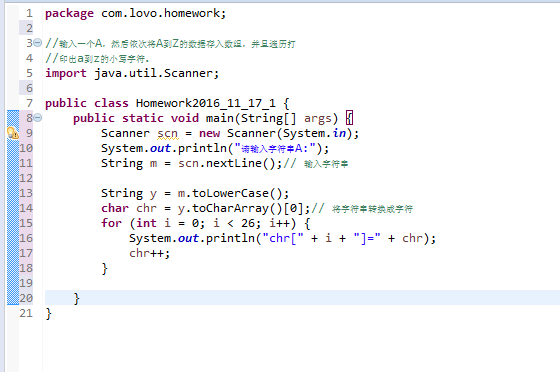Click 'main(String[]' in the method declaration

click(x=251, y=118)
